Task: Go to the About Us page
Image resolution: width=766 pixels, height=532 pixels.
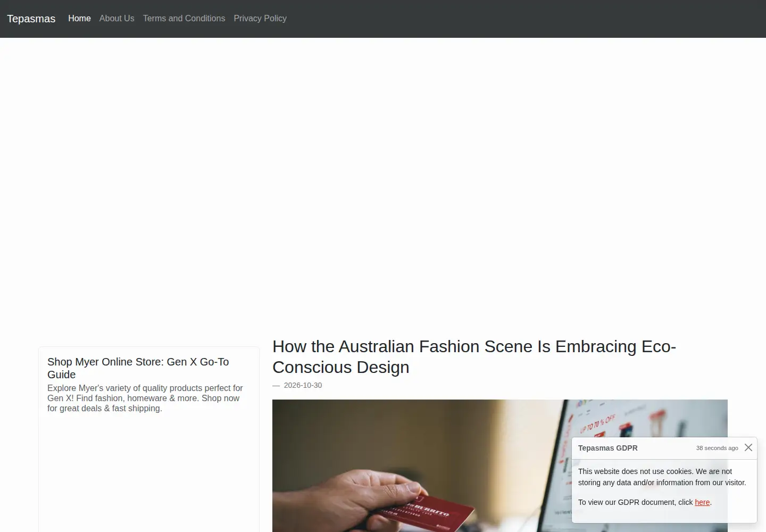Action: tap(116, 18)
